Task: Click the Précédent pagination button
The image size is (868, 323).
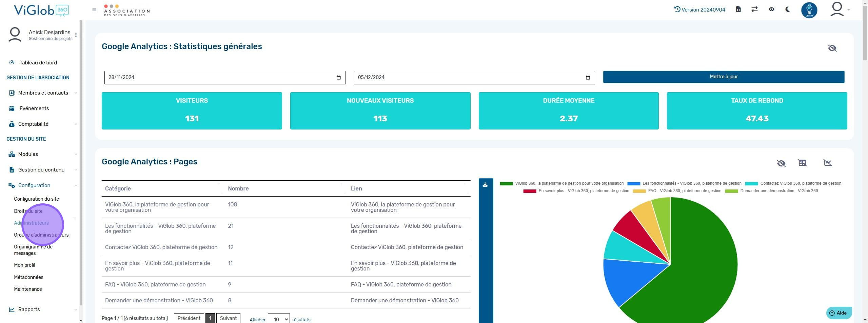Action: tap(189, 318)
